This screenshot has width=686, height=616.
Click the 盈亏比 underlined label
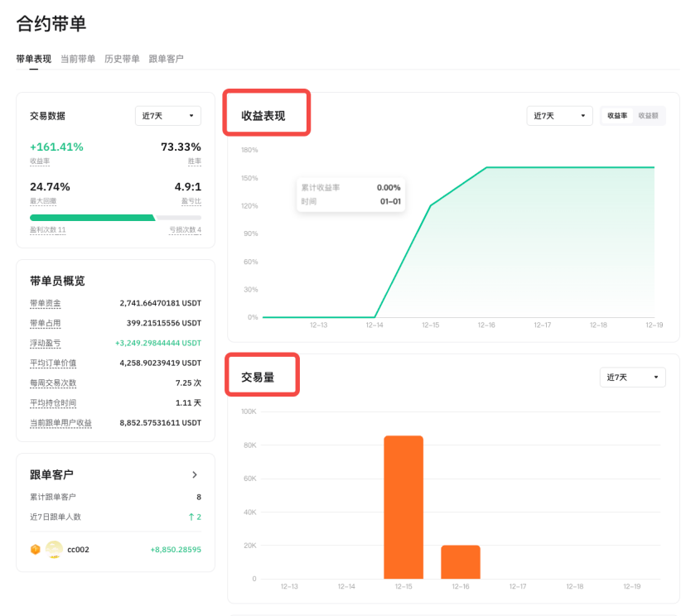point(193,201)
